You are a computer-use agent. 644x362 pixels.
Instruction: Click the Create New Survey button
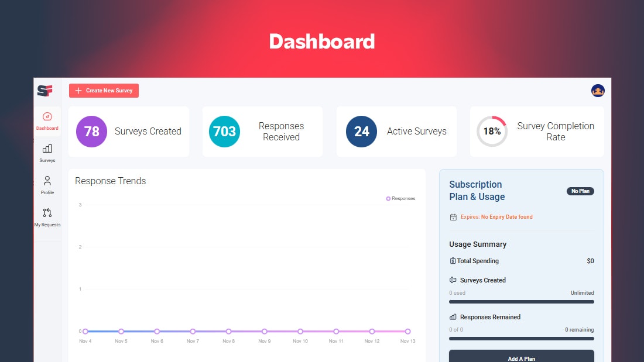coord(104,91)
